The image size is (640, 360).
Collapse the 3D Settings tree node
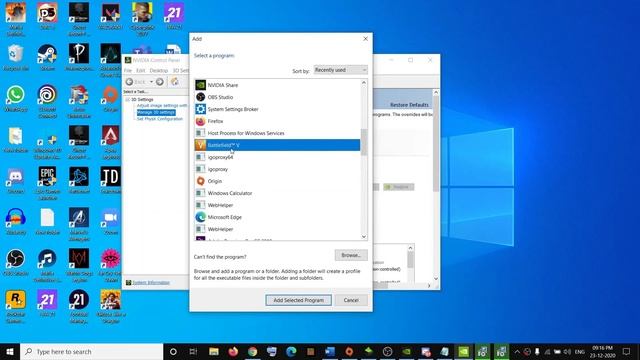tap(127, 100)
